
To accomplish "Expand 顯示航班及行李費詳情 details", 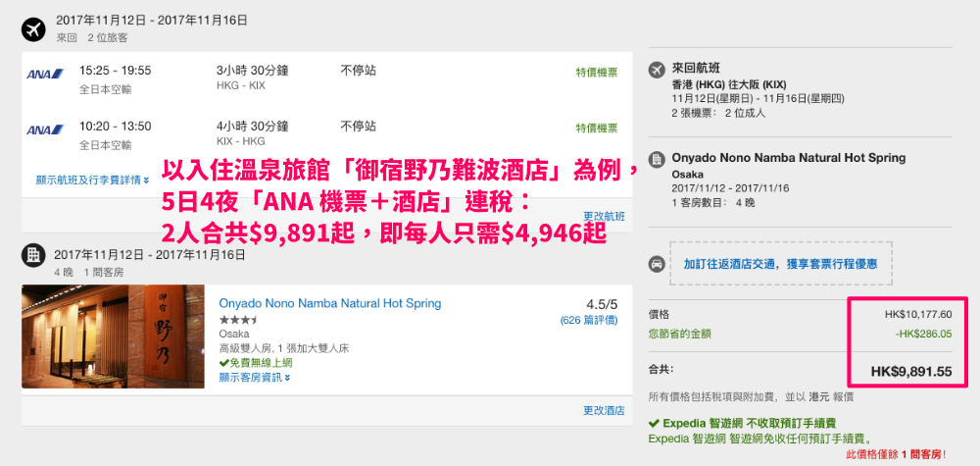I will [92, 181].
